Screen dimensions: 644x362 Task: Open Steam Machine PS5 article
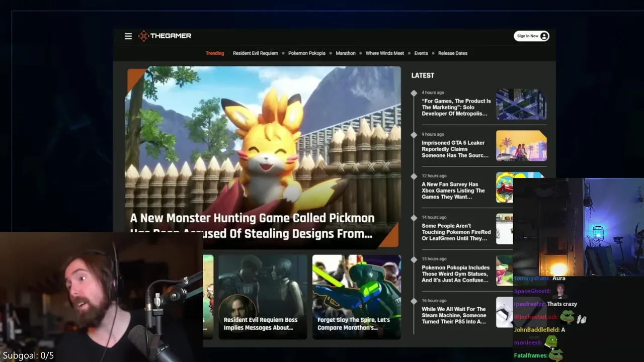(x=454, y=315)
